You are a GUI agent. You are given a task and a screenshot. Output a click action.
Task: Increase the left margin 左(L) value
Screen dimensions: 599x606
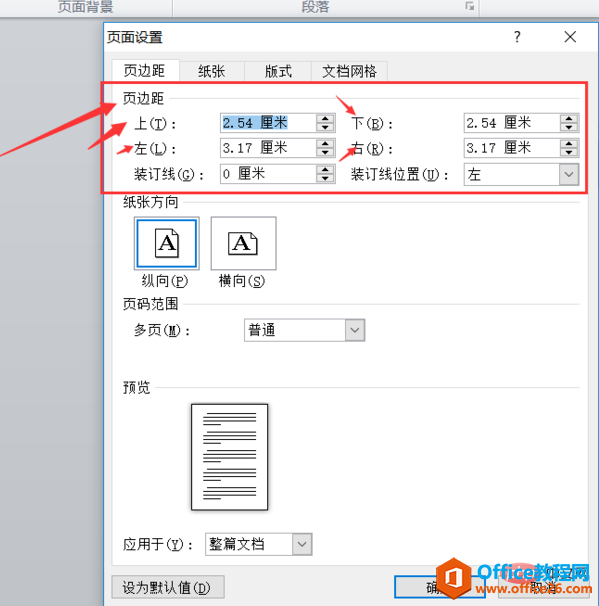coord(325,144)
